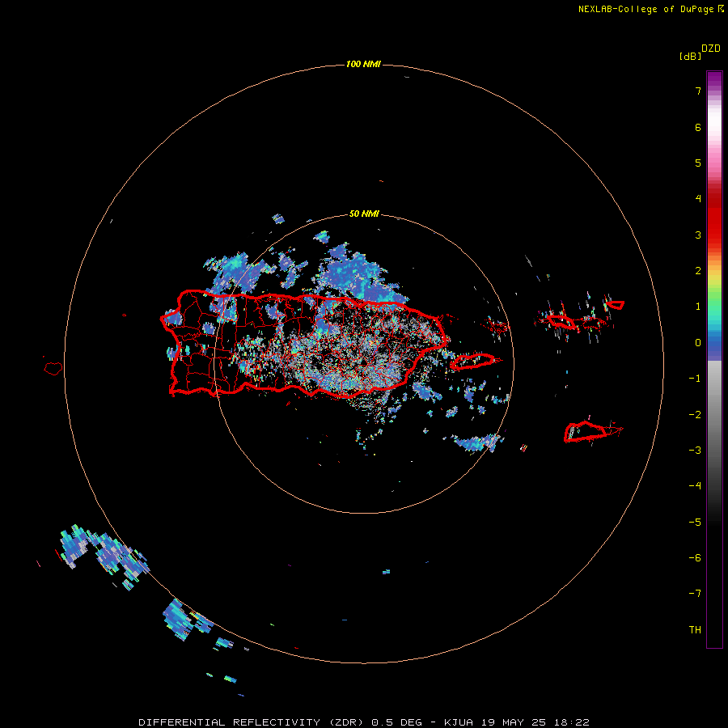Click the 1 value on the color scale
728x728 pixels.
[x=698, y=307]
